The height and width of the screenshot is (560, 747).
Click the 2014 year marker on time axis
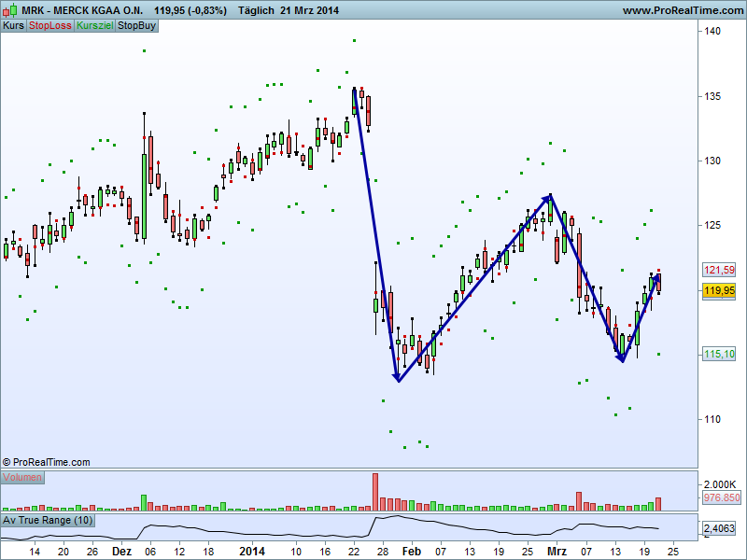(251, 552)
